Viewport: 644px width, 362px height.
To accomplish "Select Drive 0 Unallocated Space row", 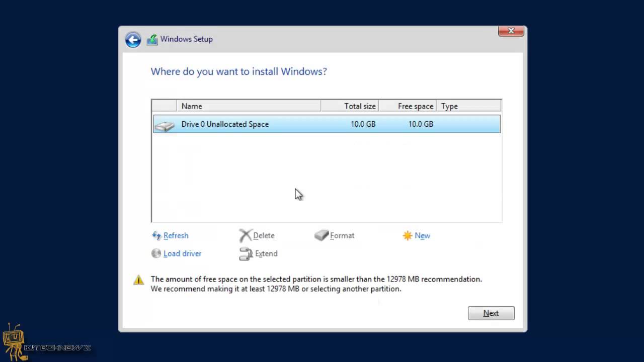I will pos(327,124).
